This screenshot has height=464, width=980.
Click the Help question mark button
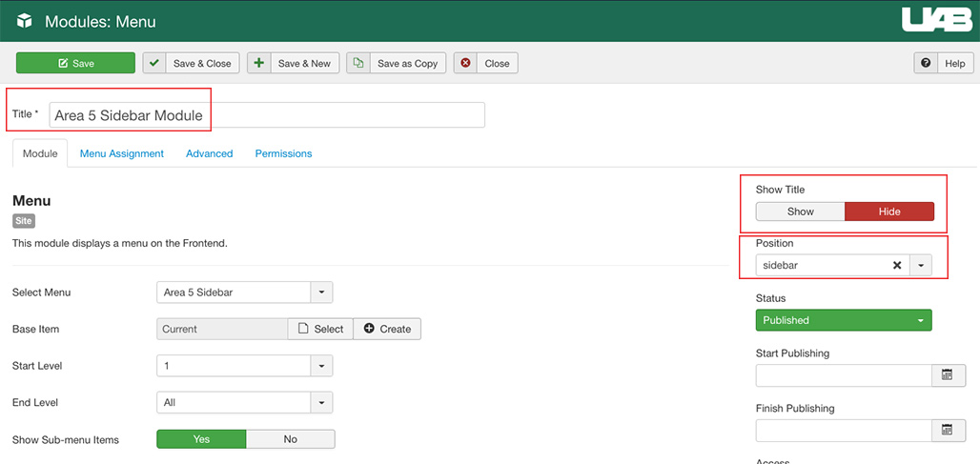(943, 63)
